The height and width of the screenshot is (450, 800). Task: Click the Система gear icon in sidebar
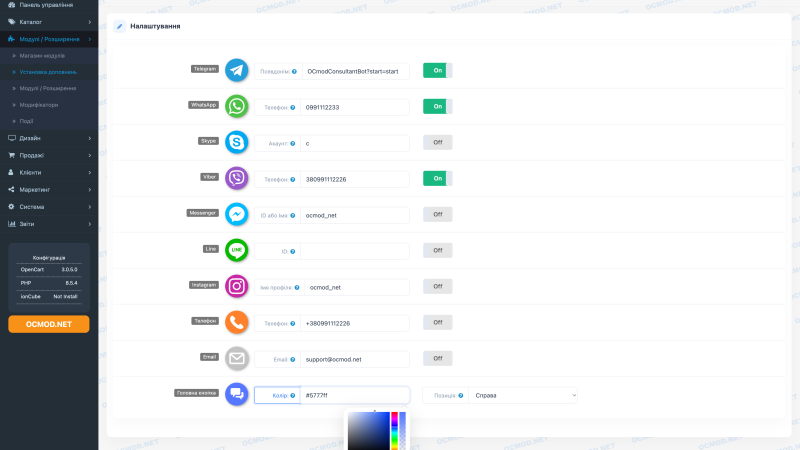point(11,207)
